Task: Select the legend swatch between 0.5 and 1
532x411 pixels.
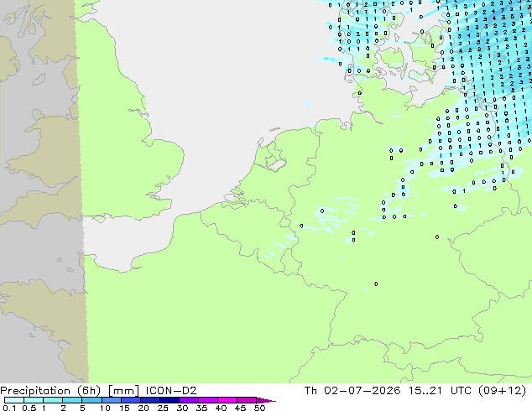Action: pos(34,400)
